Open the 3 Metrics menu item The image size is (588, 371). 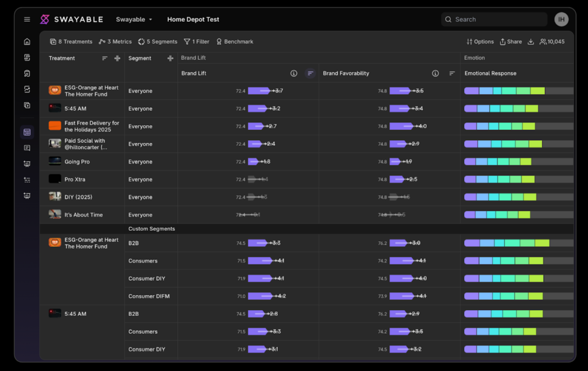(115, 42)
